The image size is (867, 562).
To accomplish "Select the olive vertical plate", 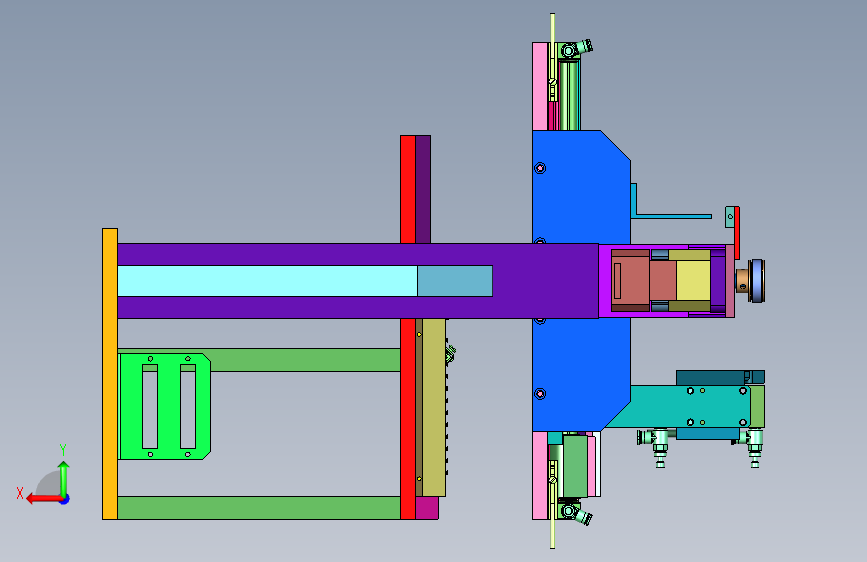I will point(434,408).
